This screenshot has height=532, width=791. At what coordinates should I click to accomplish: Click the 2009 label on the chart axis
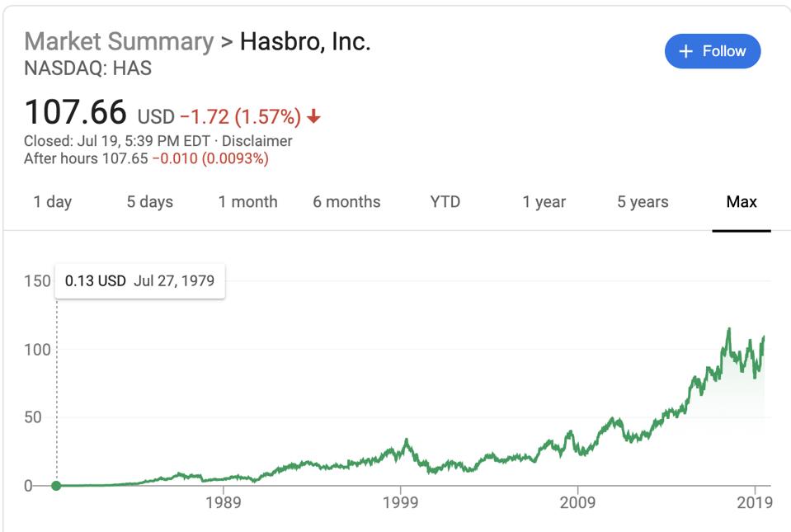coord(577,502)
